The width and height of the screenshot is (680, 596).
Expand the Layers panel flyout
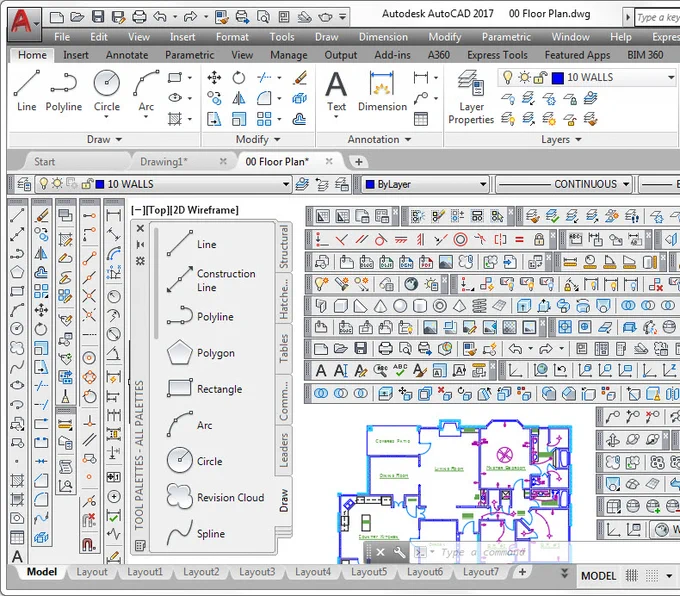[561, 140]
